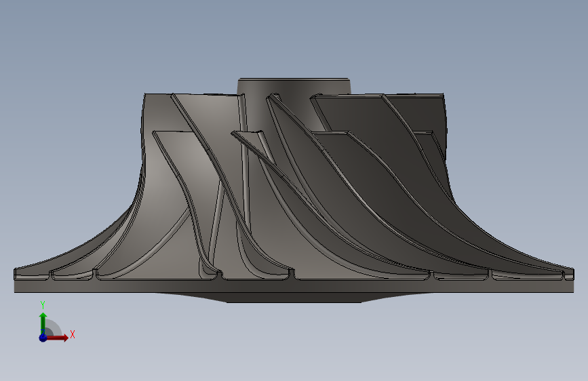Click the green Y axis arrow of triad
Viewport: 588px width, 381px height.
coord(43,322)
